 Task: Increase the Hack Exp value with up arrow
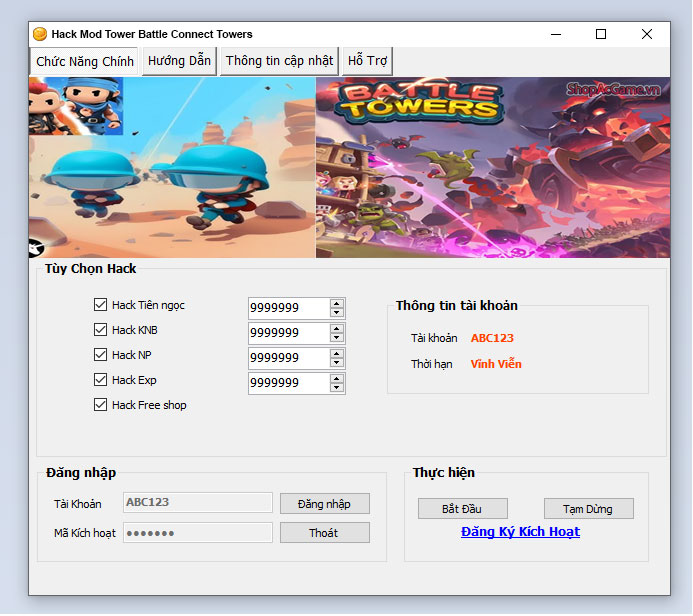click(337, 379)
